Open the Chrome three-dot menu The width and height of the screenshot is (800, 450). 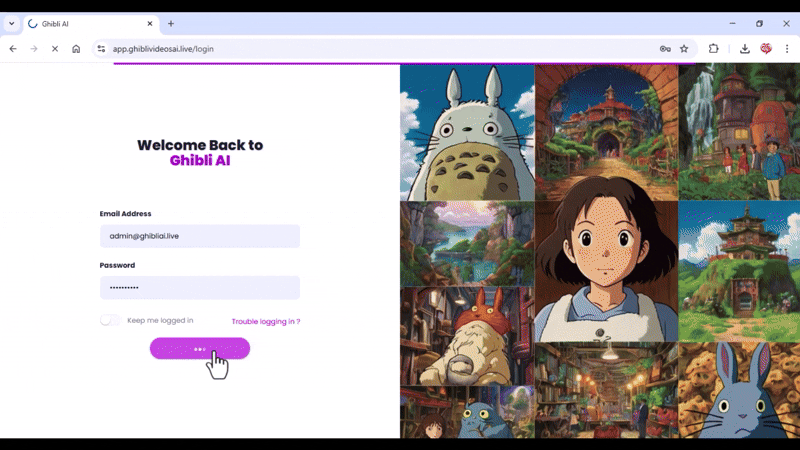(x=787, y=49)
